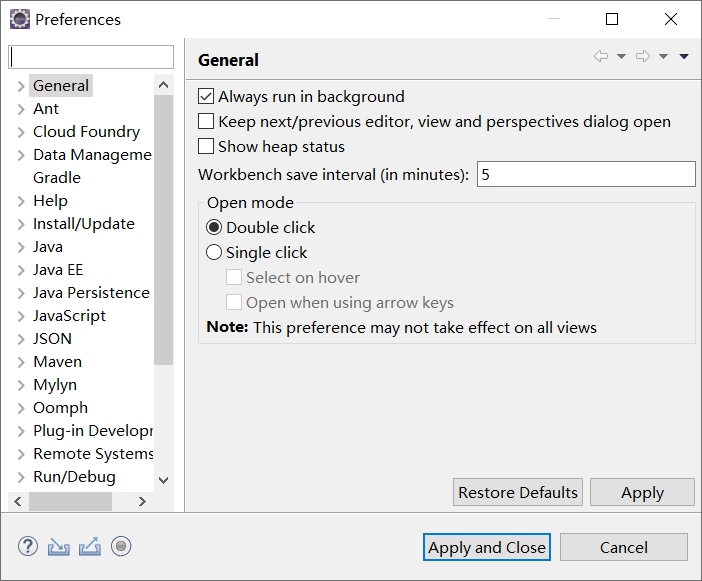The width and height of the screenshot is (702, 581).
Task: Click the Apply and Close button
Action: coord(487,547)
